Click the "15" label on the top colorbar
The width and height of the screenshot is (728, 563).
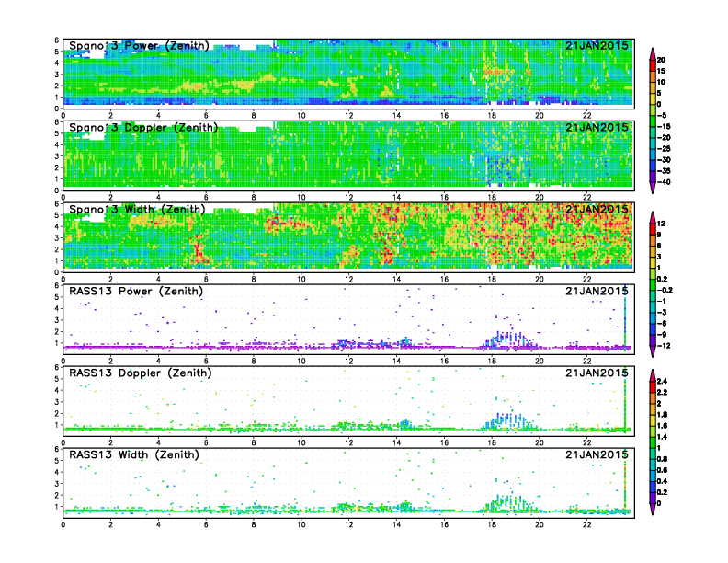click(x=661, y=71)
